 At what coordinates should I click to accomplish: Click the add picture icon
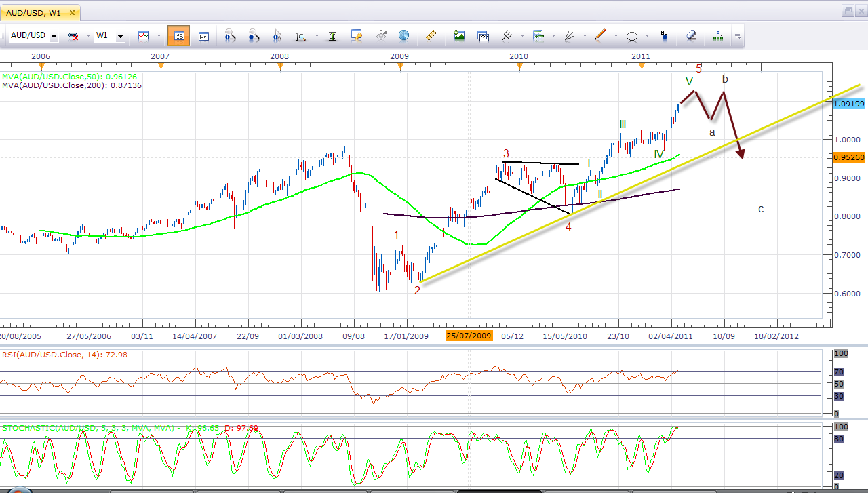tap(459, 35)
